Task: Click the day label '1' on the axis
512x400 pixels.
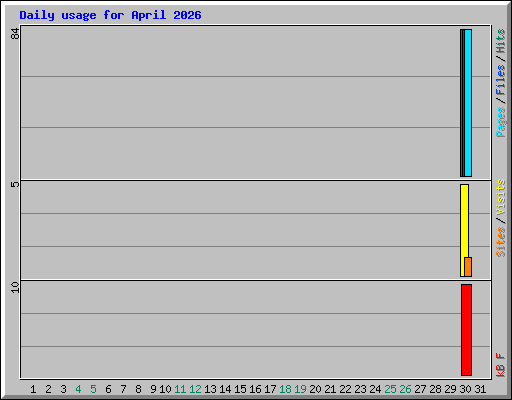Action: 33,389
